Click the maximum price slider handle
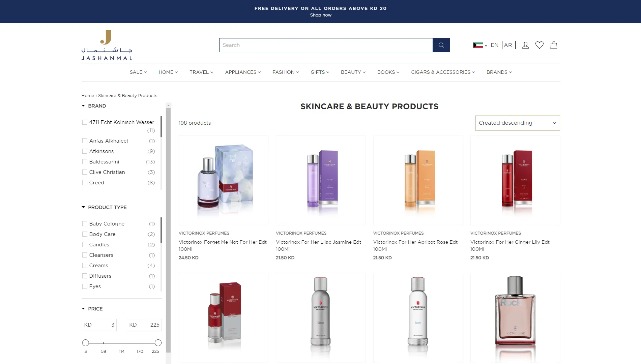The width and height of the screenshot is (641, 364). tap(158, 343)
